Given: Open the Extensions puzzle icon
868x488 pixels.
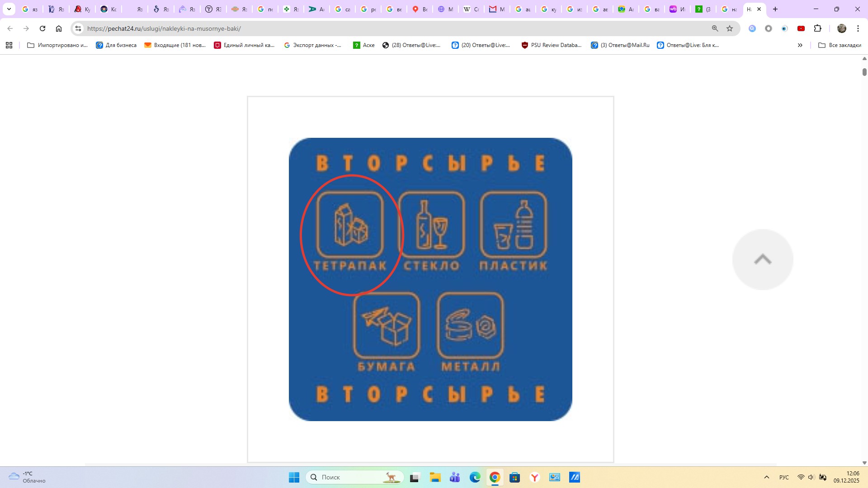Looking at the screenshot, I should point(817,28).
